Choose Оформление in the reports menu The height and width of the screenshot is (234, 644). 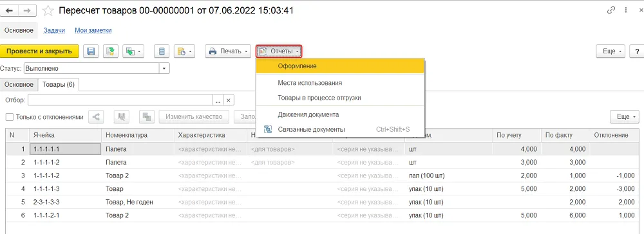tap(339, 66)
